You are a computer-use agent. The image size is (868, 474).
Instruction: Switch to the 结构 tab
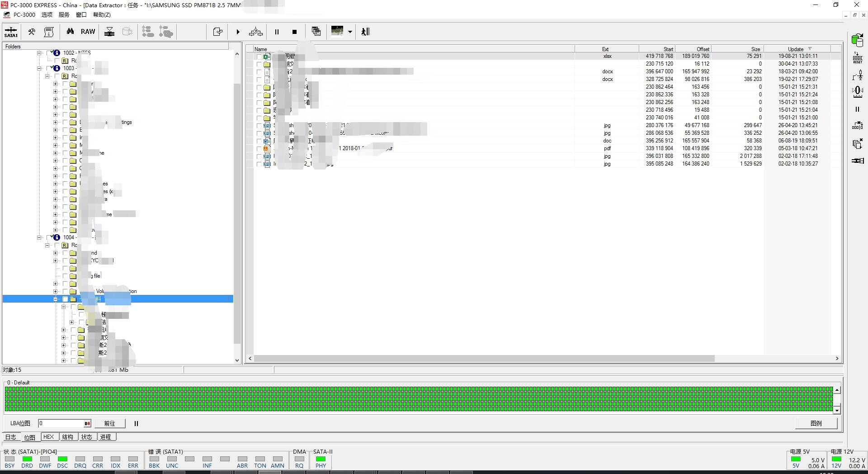click(x=68, y=437)
